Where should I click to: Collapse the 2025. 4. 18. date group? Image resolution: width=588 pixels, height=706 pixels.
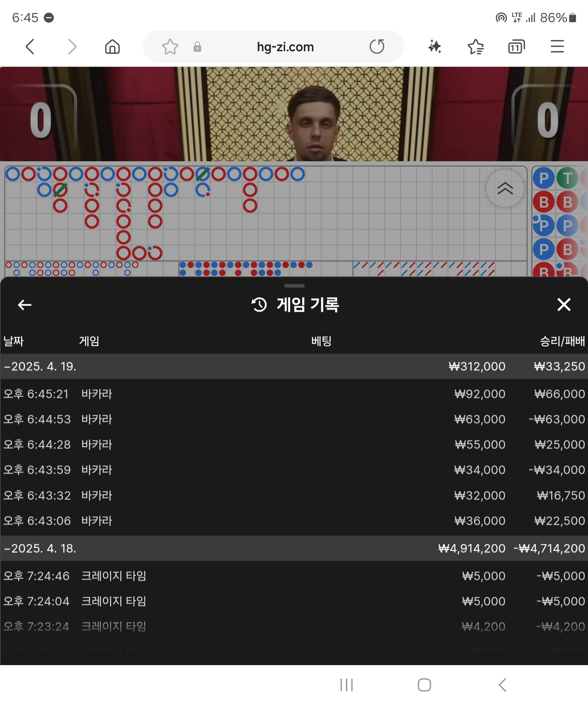(x=40, y=548)
